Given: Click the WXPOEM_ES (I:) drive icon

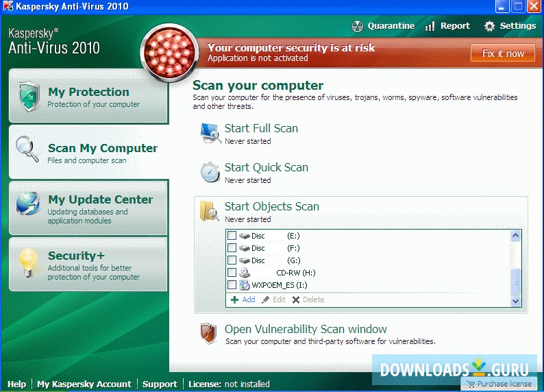Looking at the screenshot, I should [x=245, y=285].
